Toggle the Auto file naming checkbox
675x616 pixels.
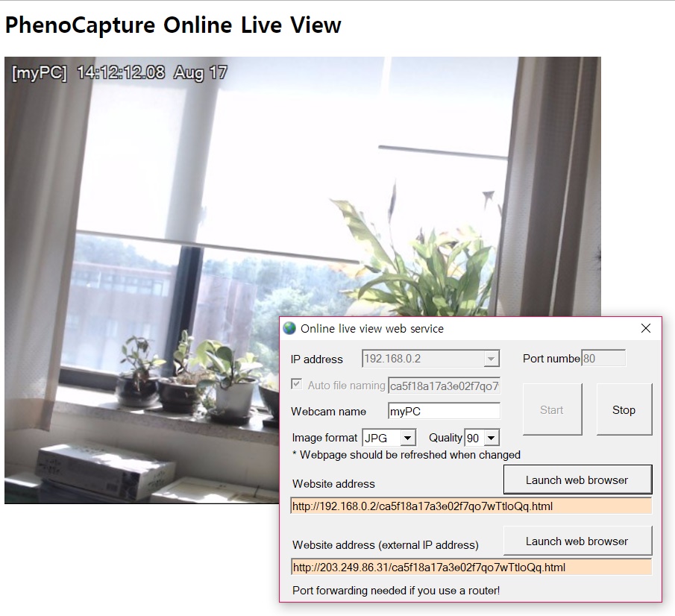pyautogui.click(x=297, y=385)
